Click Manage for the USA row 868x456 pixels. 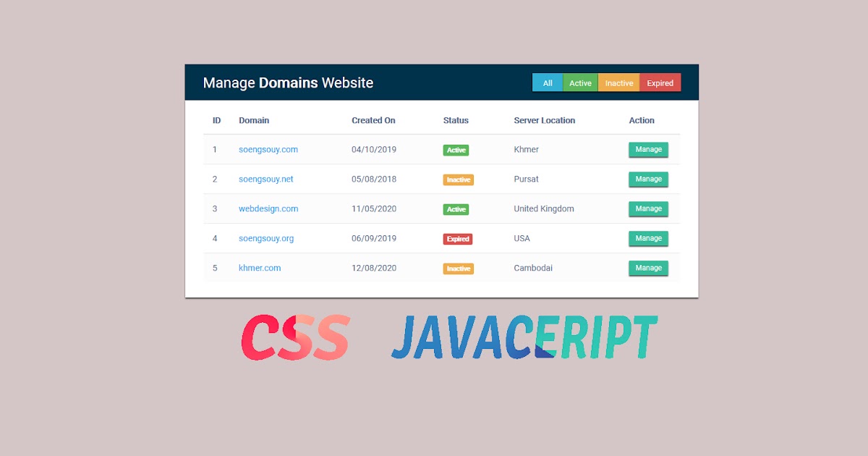[648, 239]
